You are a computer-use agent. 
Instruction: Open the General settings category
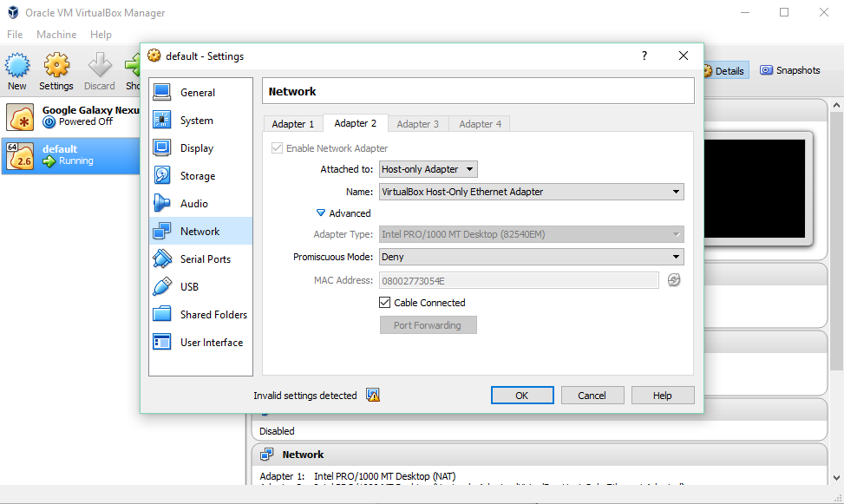(200, 93)
